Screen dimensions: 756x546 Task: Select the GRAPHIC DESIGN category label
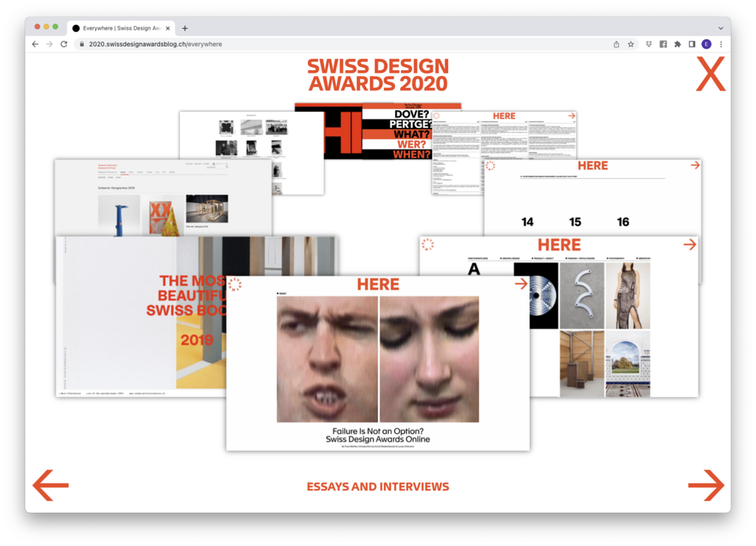click(509, 257)
